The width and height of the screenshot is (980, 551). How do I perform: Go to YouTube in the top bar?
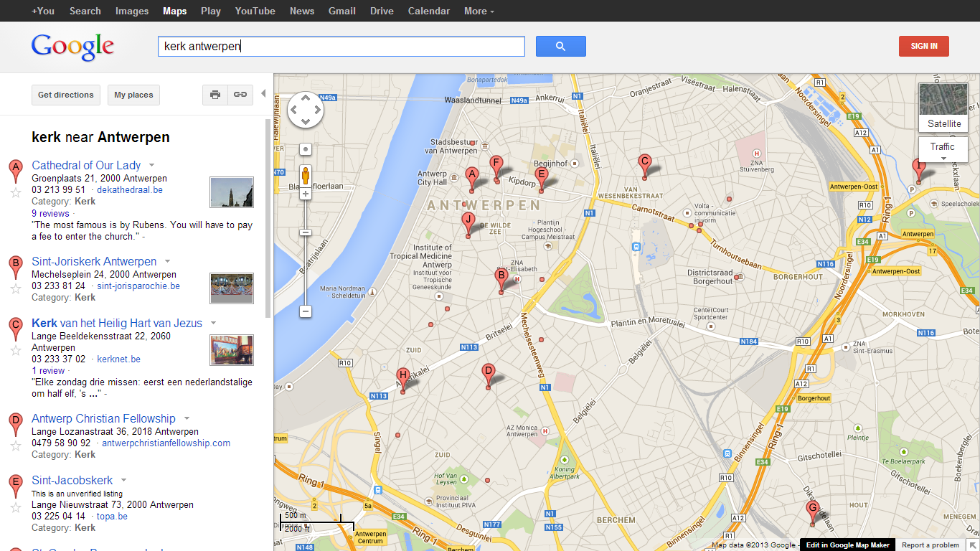255,11
